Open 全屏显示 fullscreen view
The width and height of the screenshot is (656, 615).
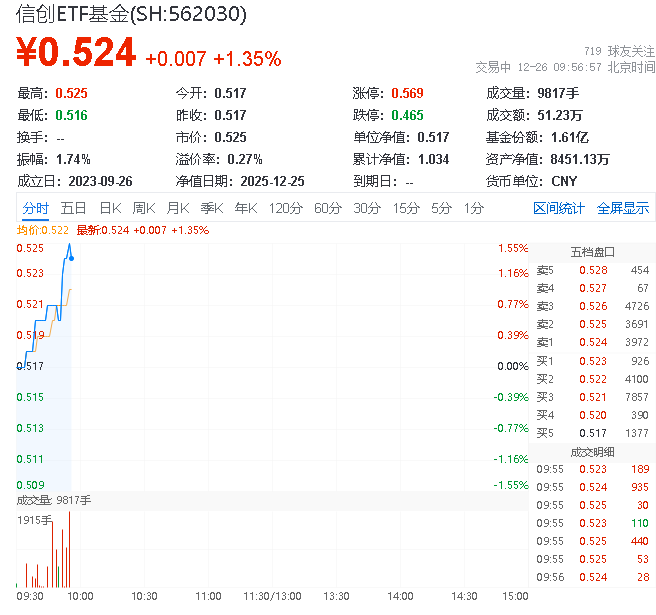(623, 208)
